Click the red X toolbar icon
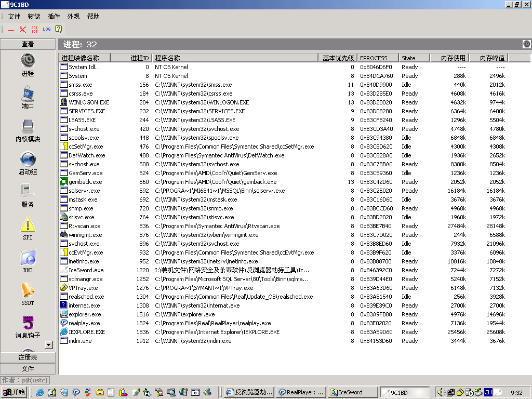Viewport: 532px width, 399px height. tap(22, 30)
